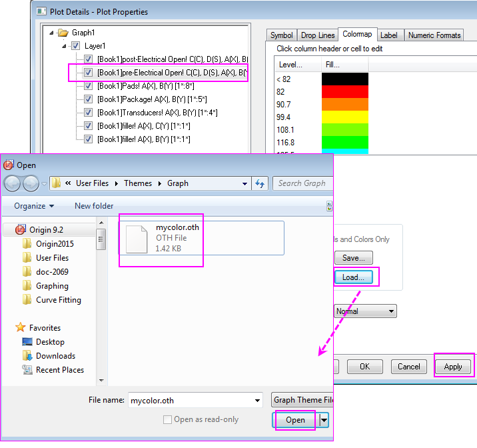Open the File name dropdown list
Viewport: 477px width, 448px height.
click(257, 401)
